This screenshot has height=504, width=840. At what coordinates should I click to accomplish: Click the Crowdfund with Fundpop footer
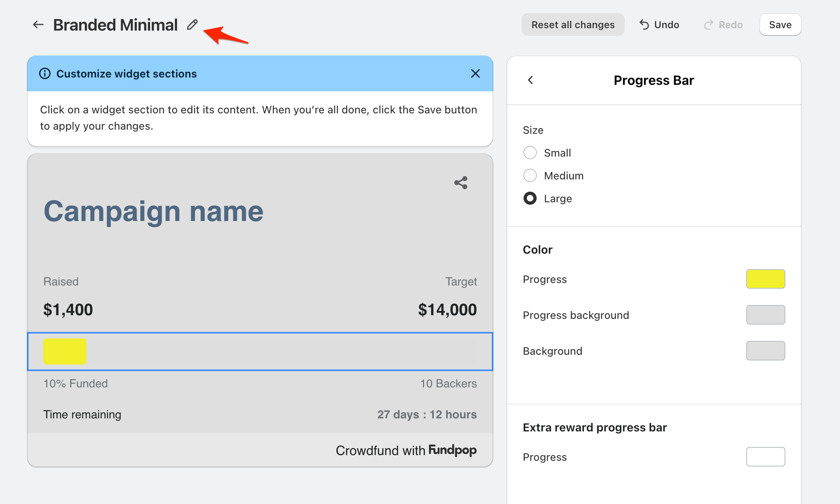(406, 450)
